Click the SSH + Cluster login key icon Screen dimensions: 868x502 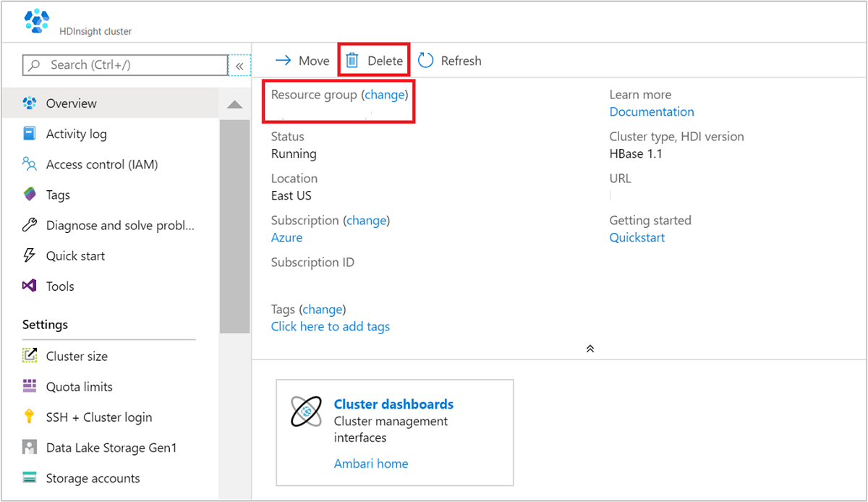(30, 417)
